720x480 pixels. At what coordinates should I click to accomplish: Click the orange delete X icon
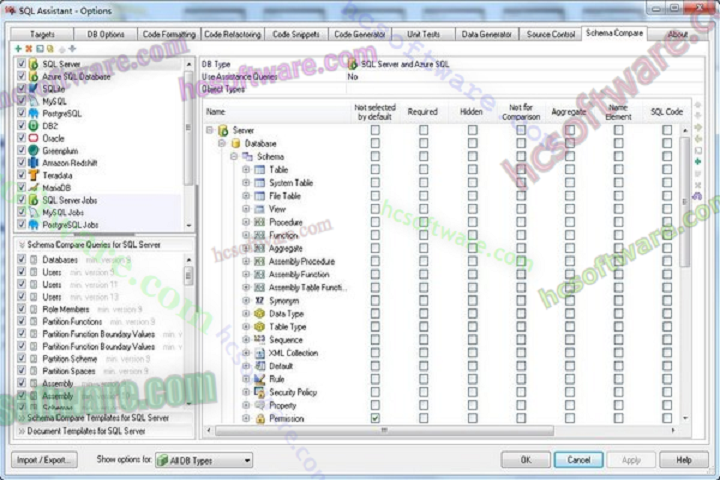(29, 49)
